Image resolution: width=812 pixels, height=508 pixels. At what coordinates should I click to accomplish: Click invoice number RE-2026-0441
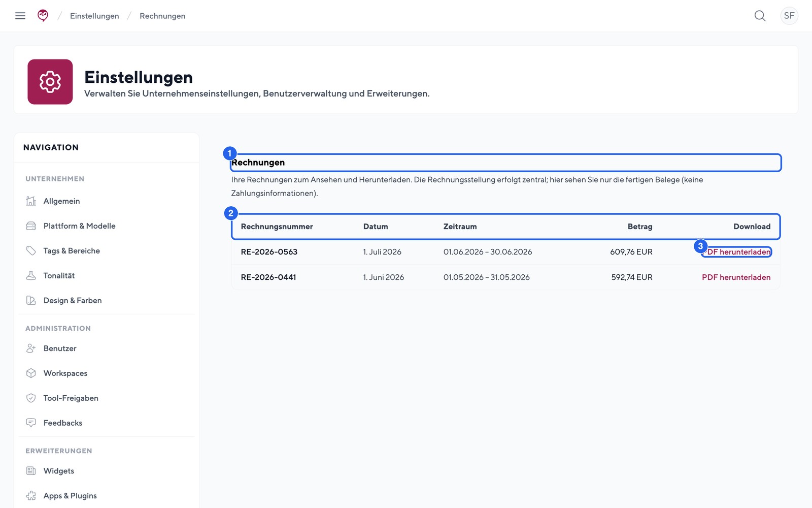pos(268,277)
